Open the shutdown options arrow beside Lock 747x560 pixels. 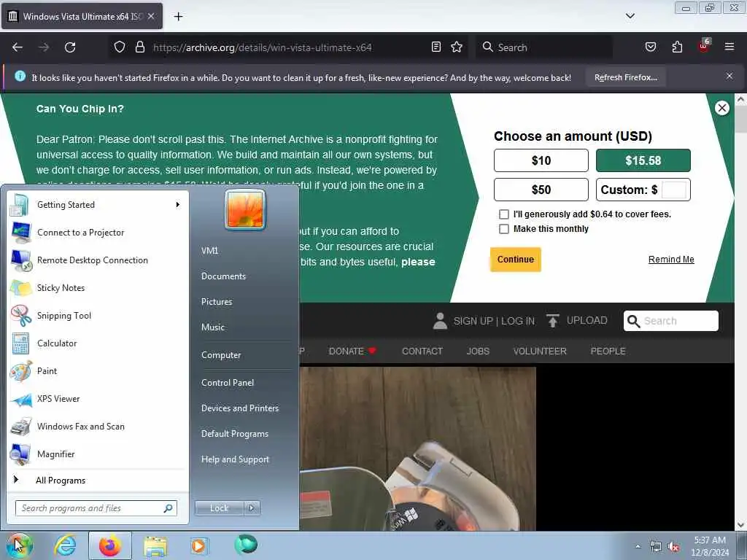tap(252, 508)
